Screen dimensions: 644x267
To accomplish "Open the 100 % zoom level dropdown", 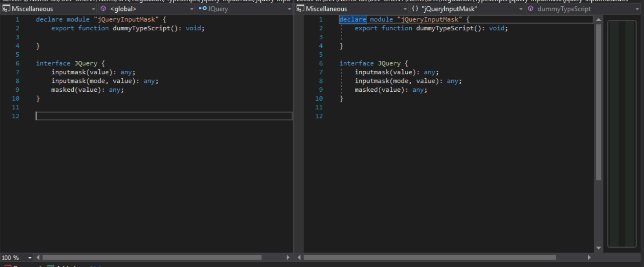I will (x=30, y=258).
